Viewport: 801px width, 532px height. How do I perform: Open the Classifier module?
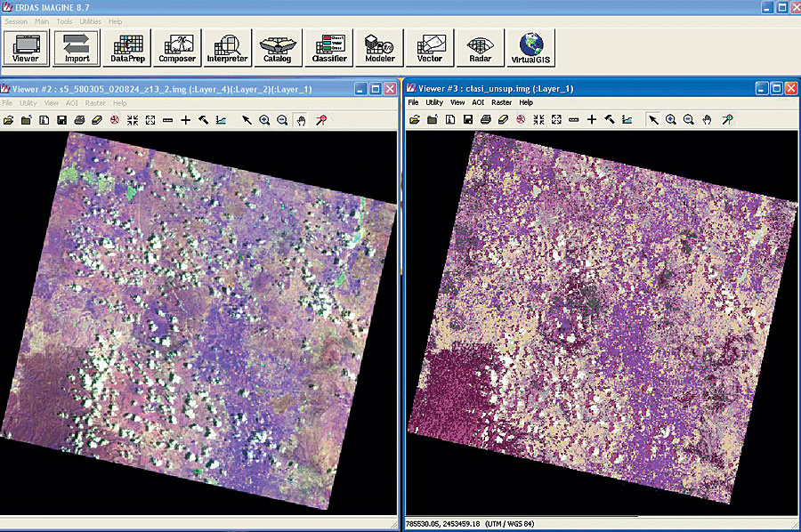[x=329, y=48]
